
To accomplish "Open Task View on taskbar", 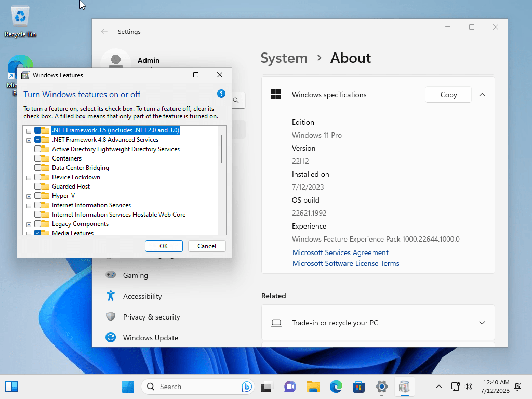I will [x=267, y=387].
